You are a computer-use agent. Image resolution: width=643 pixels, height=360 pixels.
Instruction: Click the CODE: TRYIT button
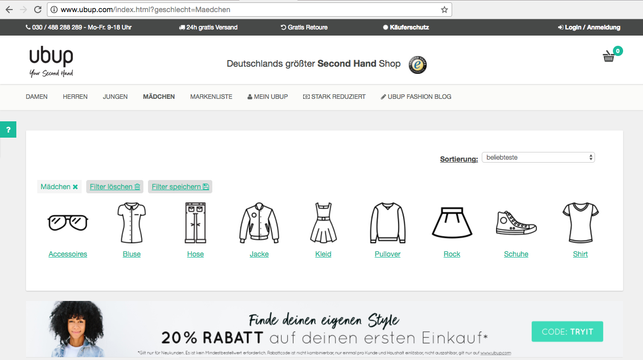(567, 331)
